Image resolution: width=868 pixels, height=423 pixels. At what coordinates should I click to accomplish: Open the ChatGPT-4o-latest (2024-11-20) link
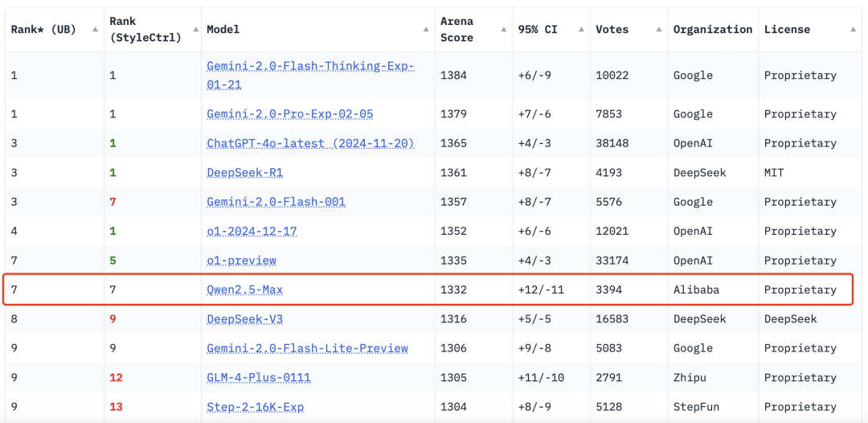click(310, 143)
